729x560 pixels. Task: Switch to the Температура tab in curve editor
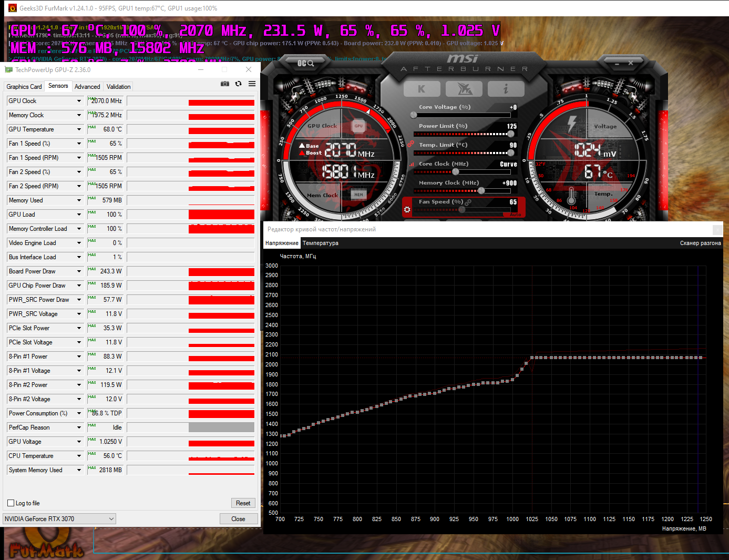pyautogui.click(x=321, y=243)
